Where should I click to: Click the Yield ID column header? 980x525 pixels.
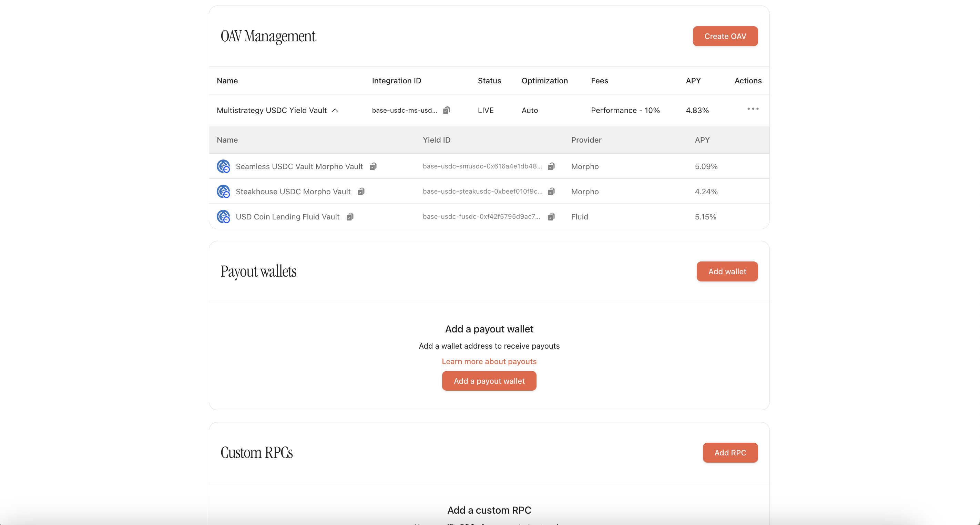point(436,140)
